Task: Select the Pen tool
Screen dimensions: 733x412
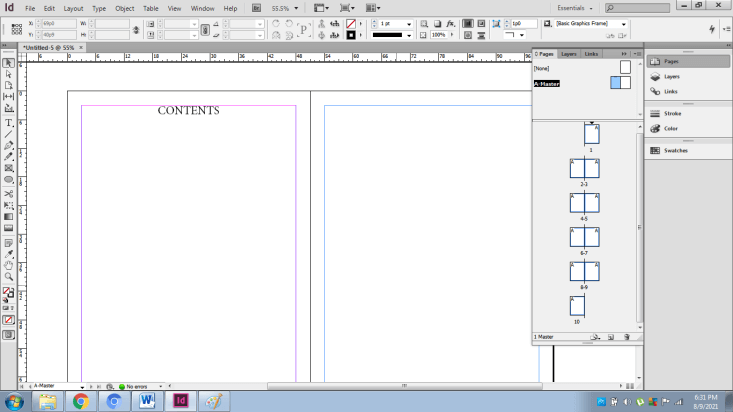Action: (x=8, y=145)
